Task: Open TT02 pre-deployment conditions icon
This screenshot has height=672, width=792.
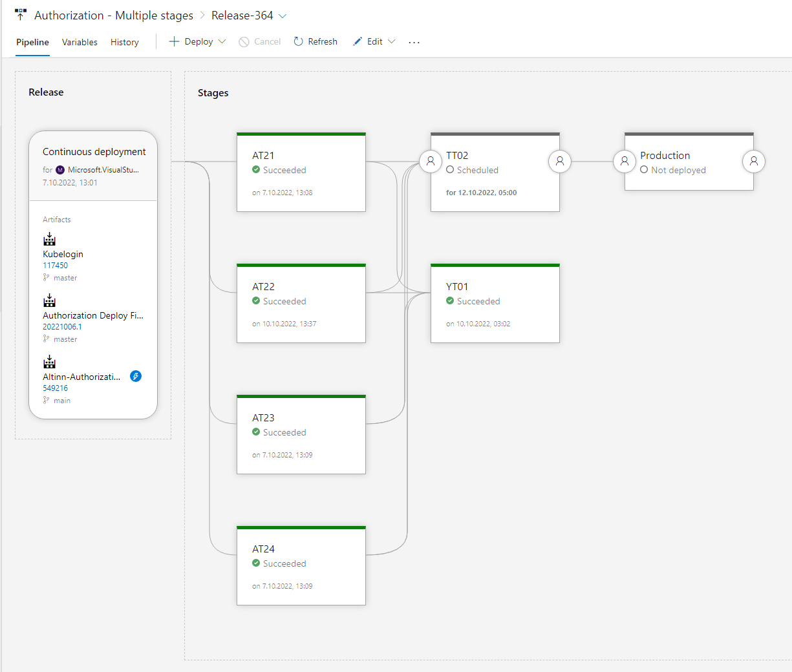Action: click(431, 162)
